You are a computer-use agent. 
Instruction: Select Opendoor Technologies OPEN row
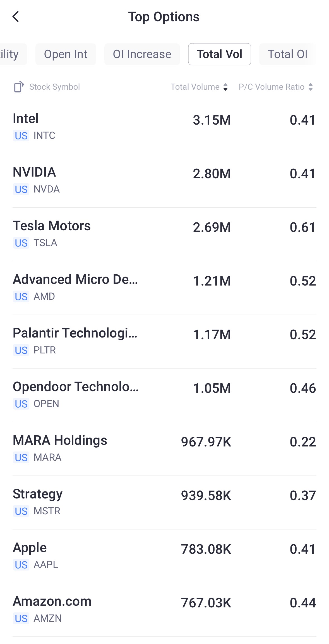(164, 395)
